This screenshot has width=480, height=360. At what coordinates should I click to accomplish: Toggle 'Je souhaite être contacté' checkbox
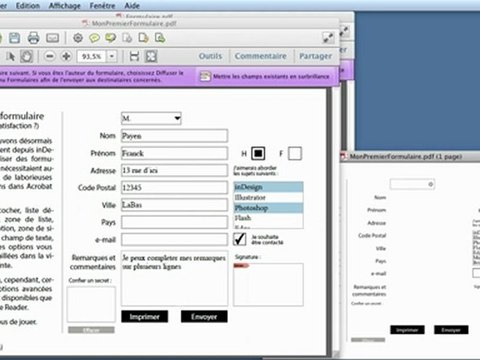click(240, 239)
